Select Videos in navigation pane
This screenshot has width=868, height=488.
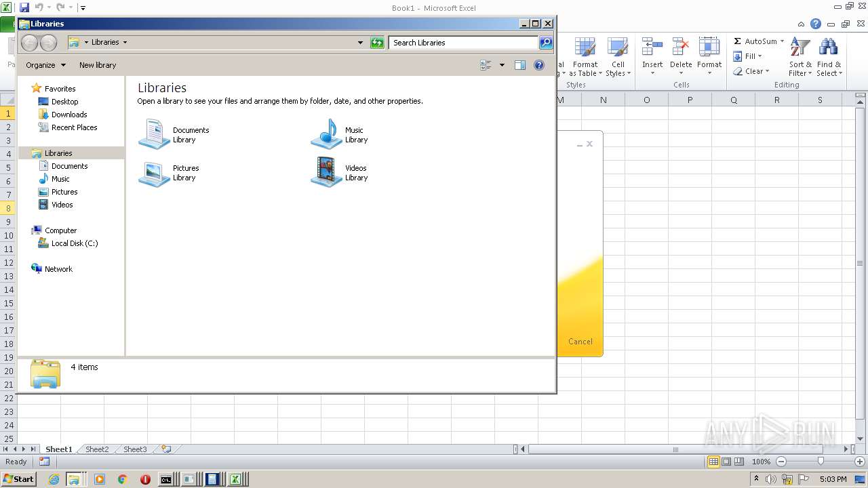pos(62,205)
